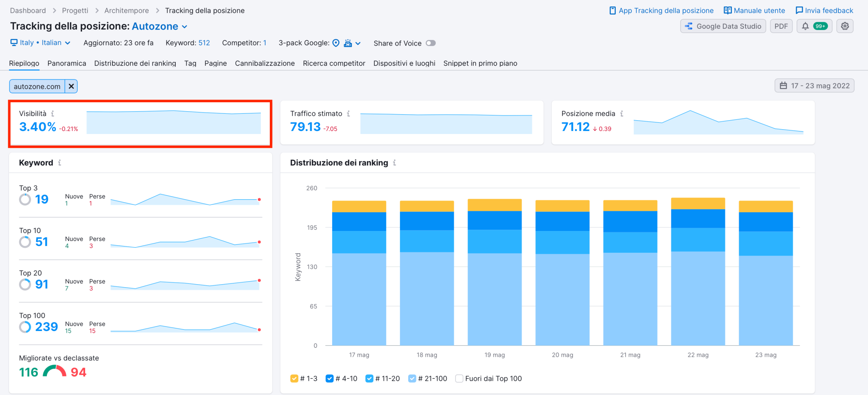Switch to Dispositivi e luoghi tab

coord(404,63)
